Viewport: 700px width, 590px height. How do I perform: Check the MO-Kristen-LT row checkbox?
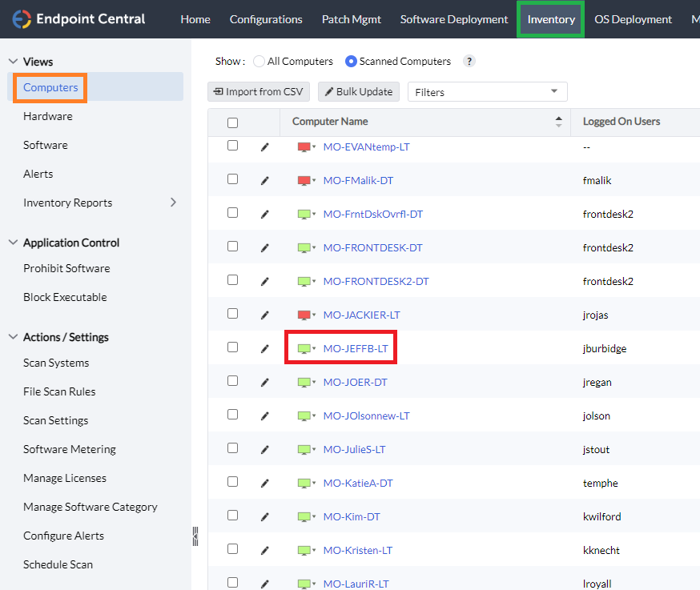point(232,549)
